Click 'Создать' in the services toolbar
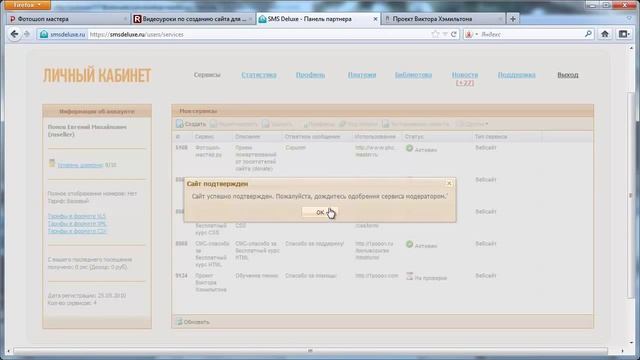The width and height of the screenshot is (640, 360). (191, 124)
